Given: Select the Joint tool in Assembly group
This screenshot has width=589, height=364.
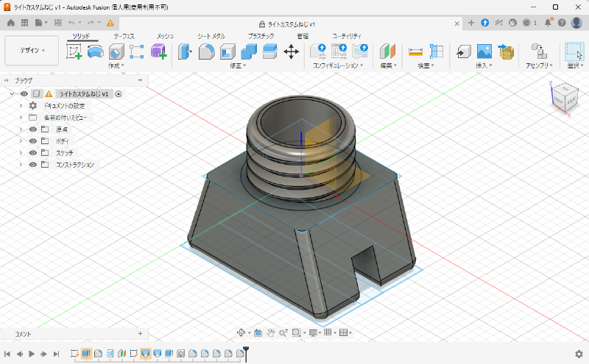Looking at the screenshot, I should point(539,51).
